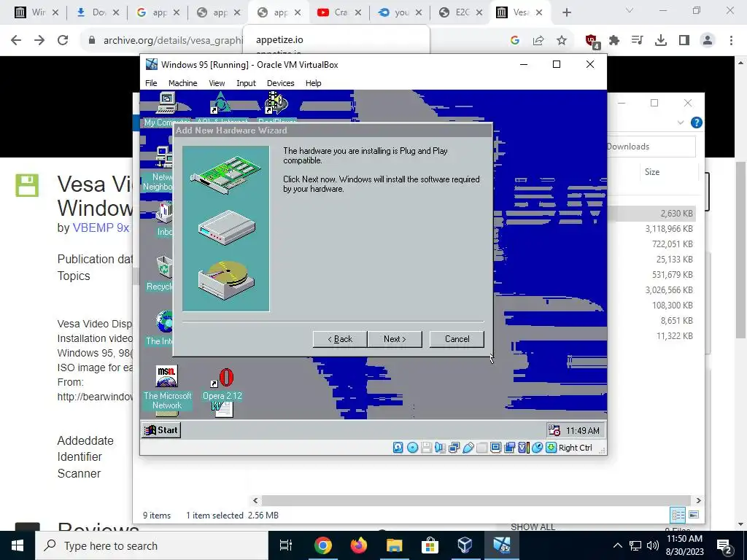Viewport: 747px width, 560px height.
Task: Click the Windows 10 search box
Action: tap(152, 545)
